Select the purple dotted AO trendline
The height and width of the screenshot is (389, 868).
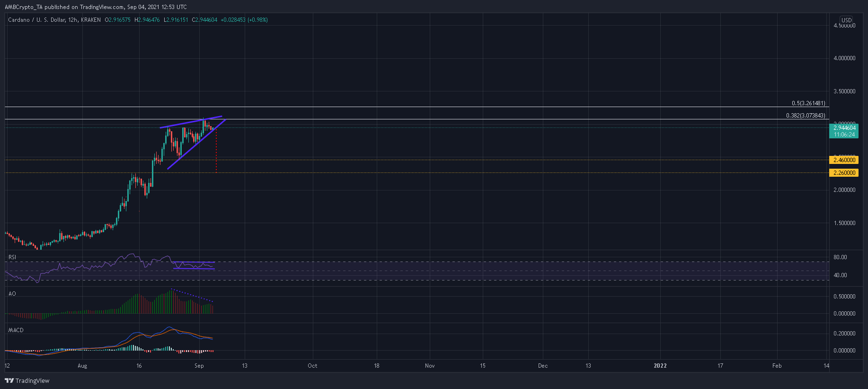click(x=192, y=295)
